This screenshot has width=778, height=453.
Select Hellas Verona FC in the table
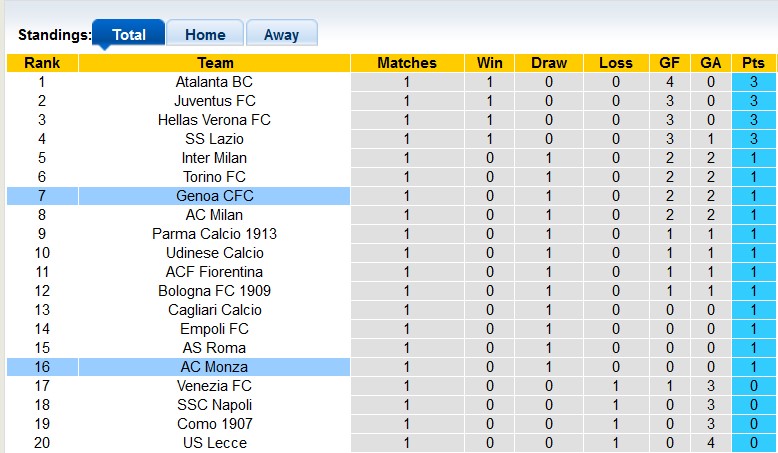pyautogui.click(x=214, y=120)
